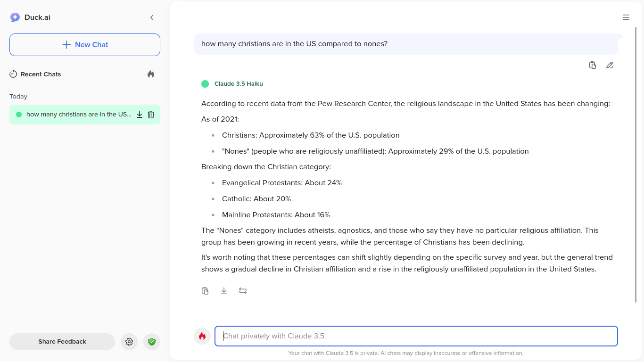Click the green dot next to Claude 3.5 Haiku

(205, 84)
